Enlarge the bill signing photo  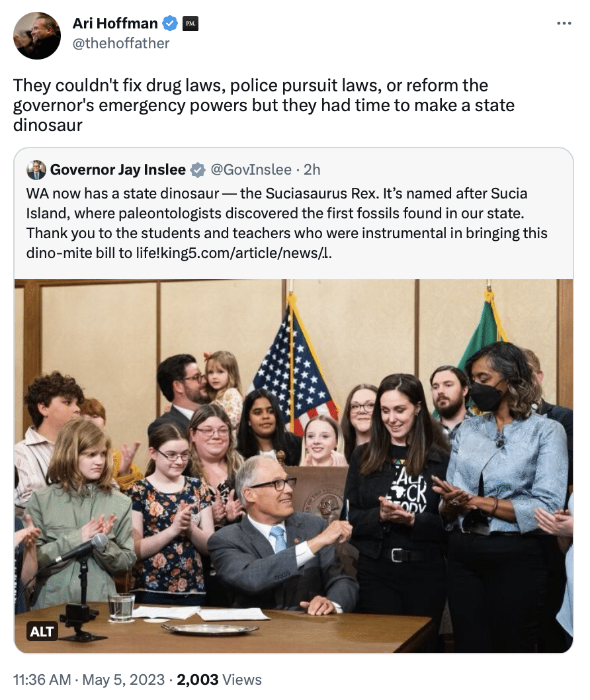tap(294, 466)
